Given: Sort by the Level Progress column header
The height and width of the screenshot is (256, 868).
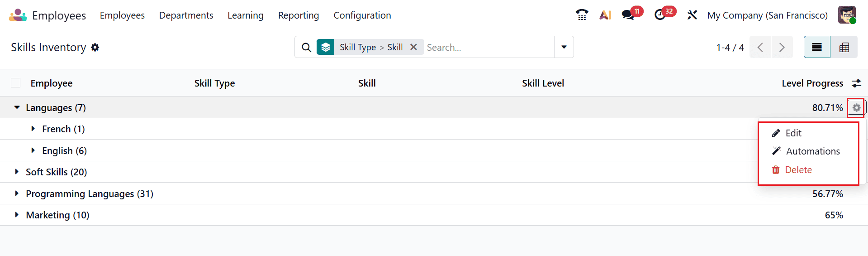Looking at the screenshot, I should 812,83.
